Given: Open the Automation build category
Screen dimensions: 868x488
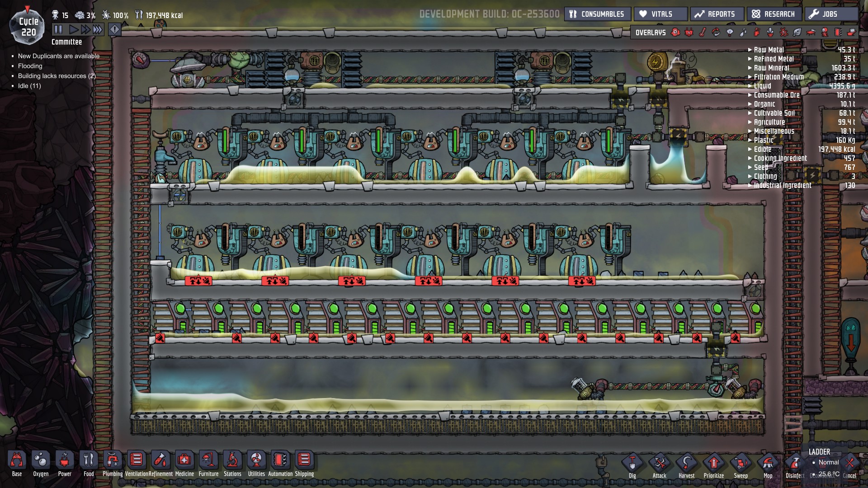Looking at the screenshot, I should 280,460.
